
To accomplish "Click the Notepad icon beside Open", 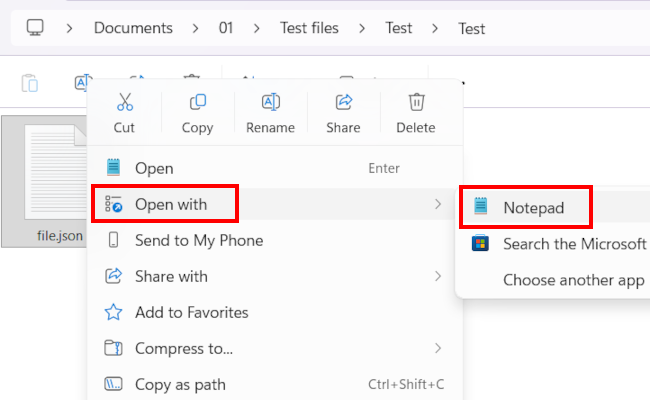I will click(x=113, y=167).
